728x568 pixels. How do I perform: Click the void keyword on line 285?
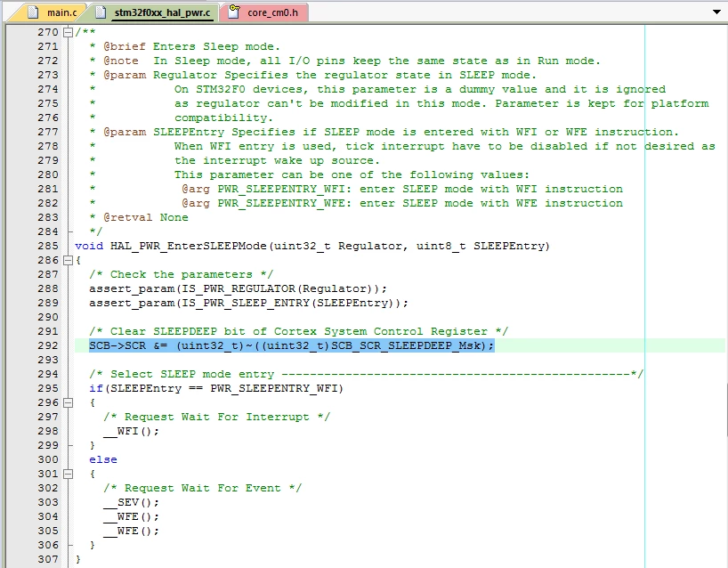point(89,246)
